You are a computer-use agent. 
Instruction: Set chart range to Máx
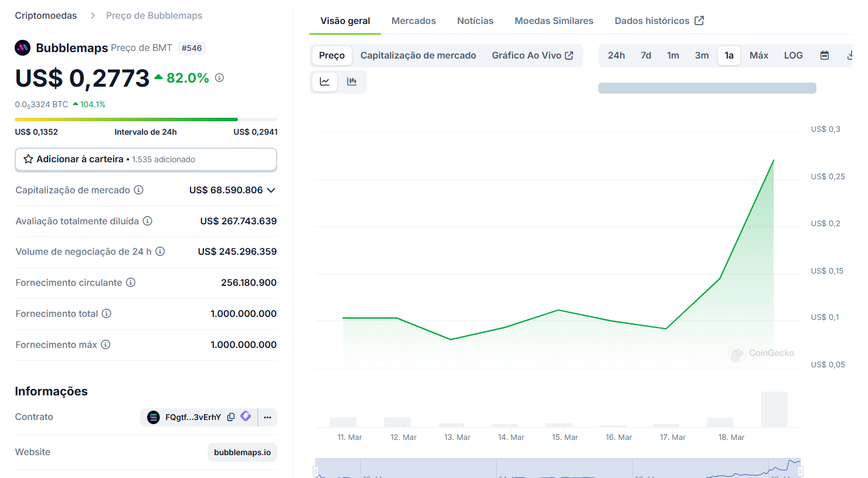(759, 55)
